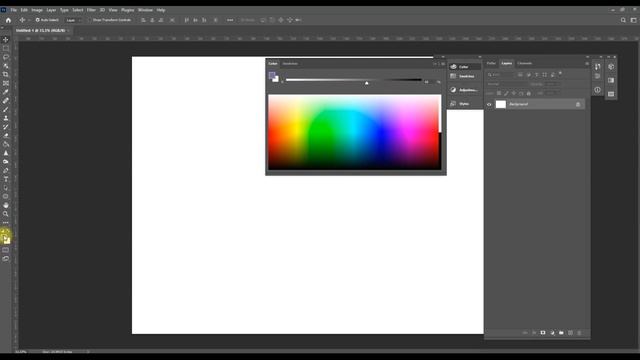Select the Eraser tool
This screenshot has width=640, height=360.
(6, 136)
